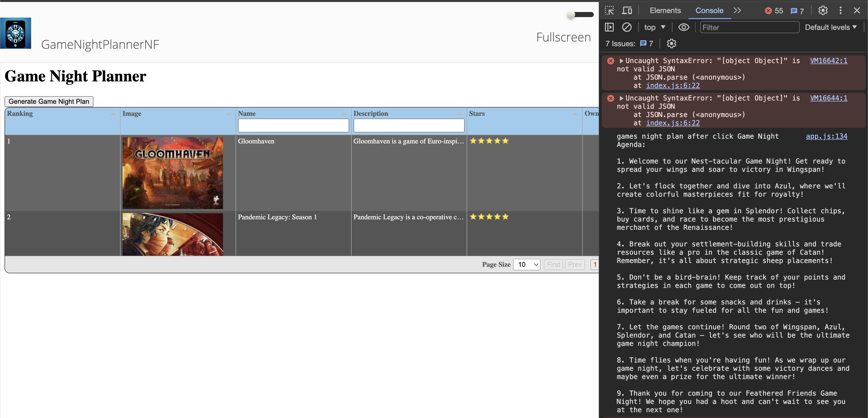Open DevTools settings gear
The height and width of the screenshot is (418, 868).
pyautogui.click(x=823, y=11)
